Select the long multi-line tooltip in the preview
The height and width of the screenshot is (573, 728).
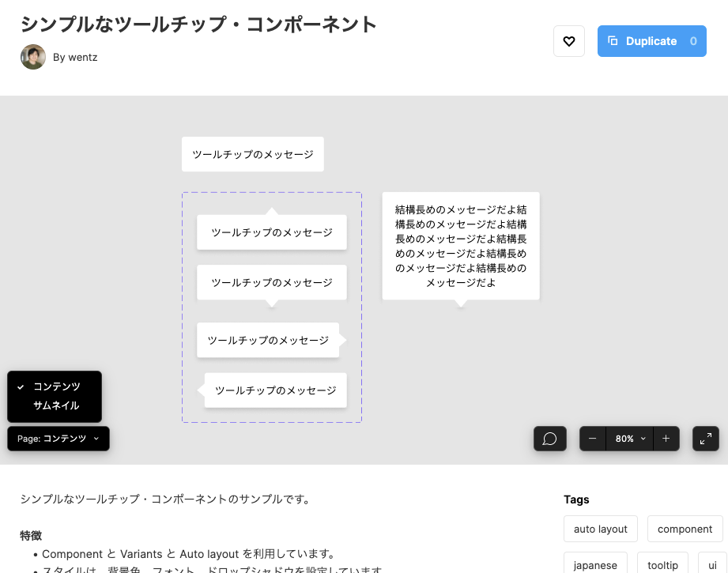(x=460, y=245)
